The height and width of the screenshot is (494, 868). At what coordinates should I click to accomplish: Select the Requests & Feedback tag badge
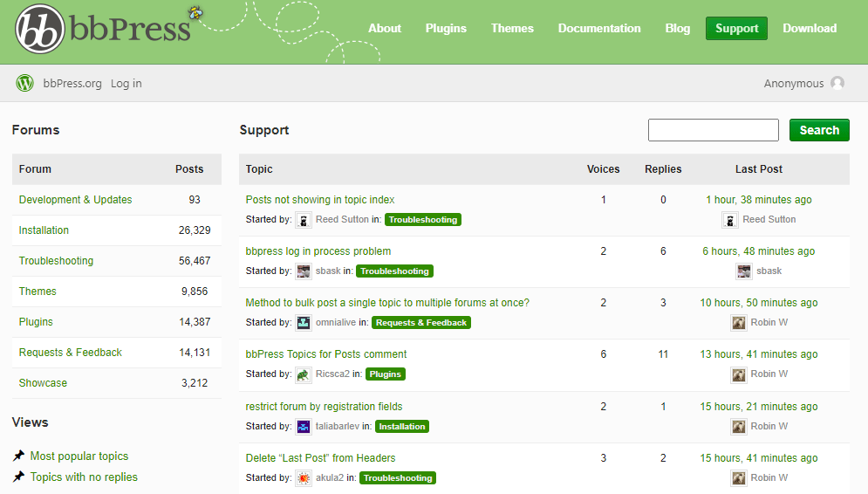click(x=421, y=323)
